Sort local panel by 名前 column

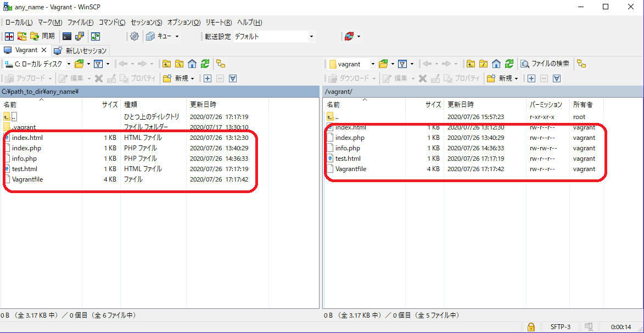(41, 105)
